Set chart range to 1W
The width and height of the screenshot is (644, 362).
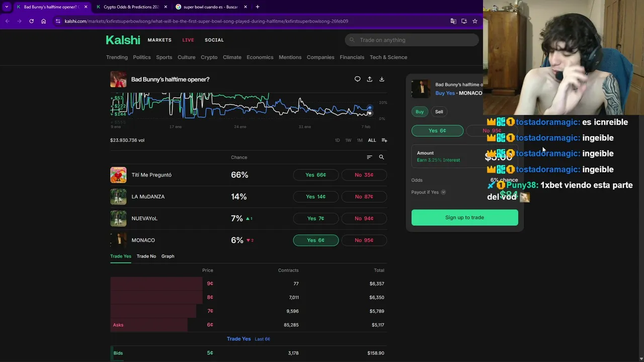tap(348, 140)
